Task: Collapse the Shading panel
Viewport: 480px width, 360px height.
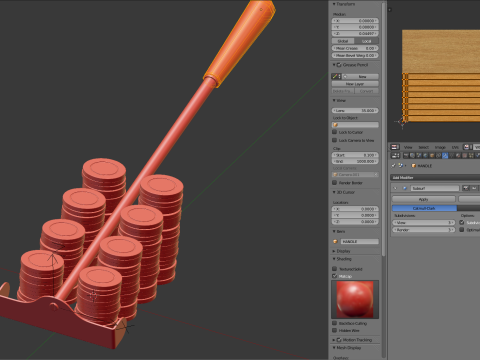Action: pos(334,259)
